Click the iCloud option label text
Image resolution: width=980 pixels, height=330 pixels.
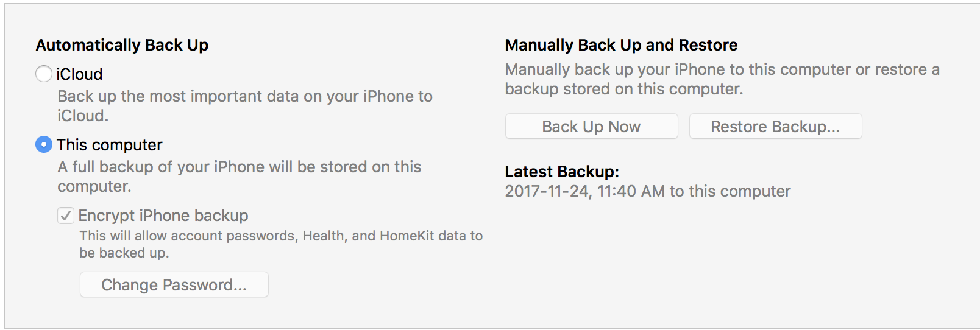coord(79,74)
